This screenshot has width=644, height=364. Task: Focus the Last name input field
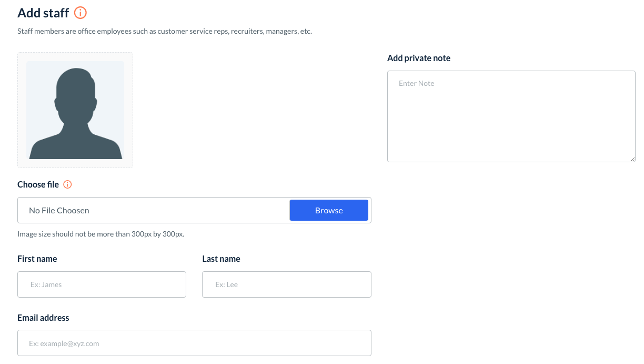click(x=287, y=284)
